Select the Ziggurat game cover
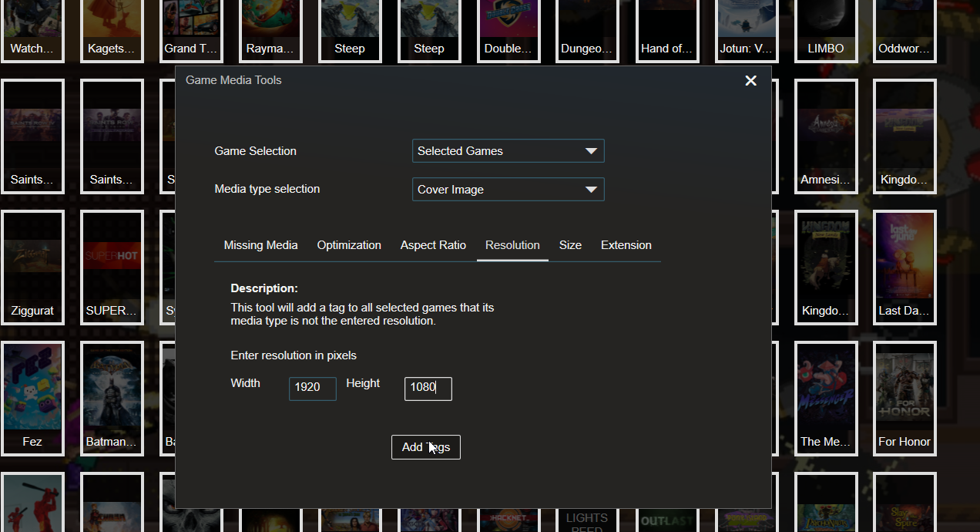Screen dimensions: 980x532 (32, 268)
